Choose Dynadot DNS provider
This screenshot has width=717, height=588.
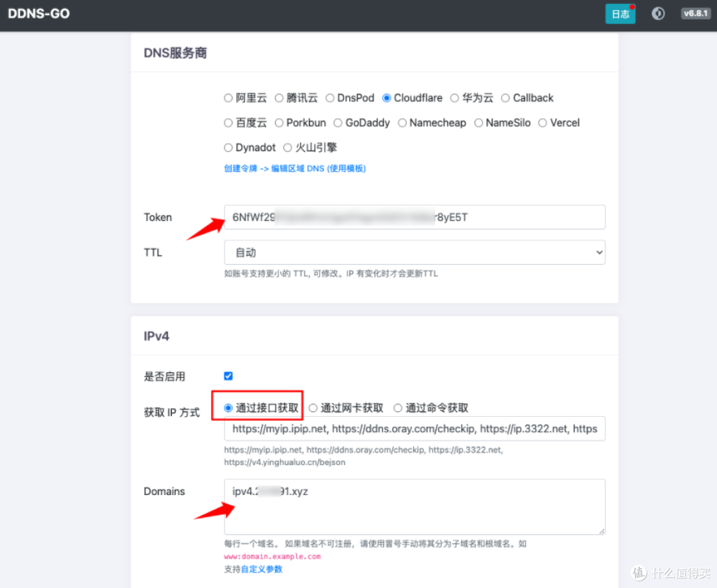point(228,147)
